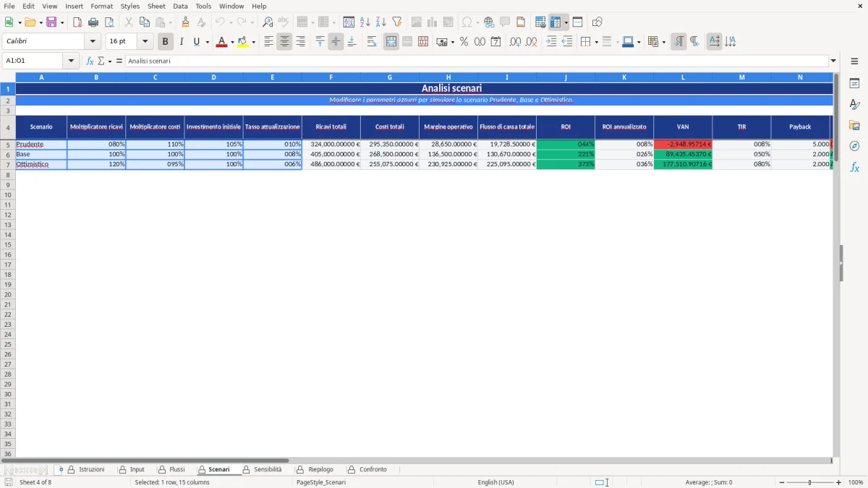The width and height of the screenshot is (868, 488).
Task: Open the Draw Functions shapes icon
Action: 597,22
